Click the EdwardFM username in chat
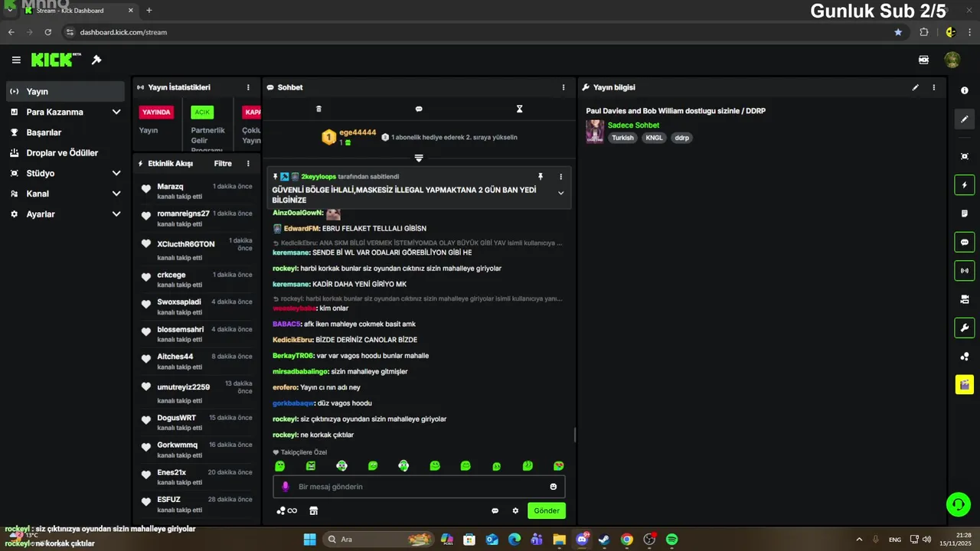The height and width of the screenshot is (551, 980). point(302,228)
